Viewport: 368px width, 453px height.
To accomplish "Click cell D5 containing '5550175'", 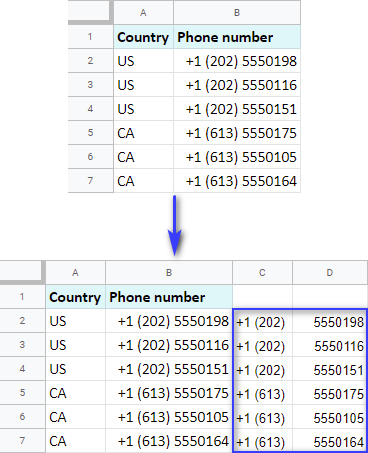I will click(x=330, y=393).
